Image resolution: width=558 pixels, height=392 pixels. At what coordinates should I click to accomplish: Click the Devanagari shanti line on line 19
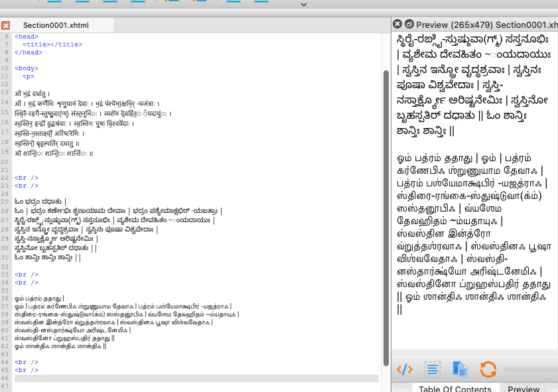(x=54, y=154)
